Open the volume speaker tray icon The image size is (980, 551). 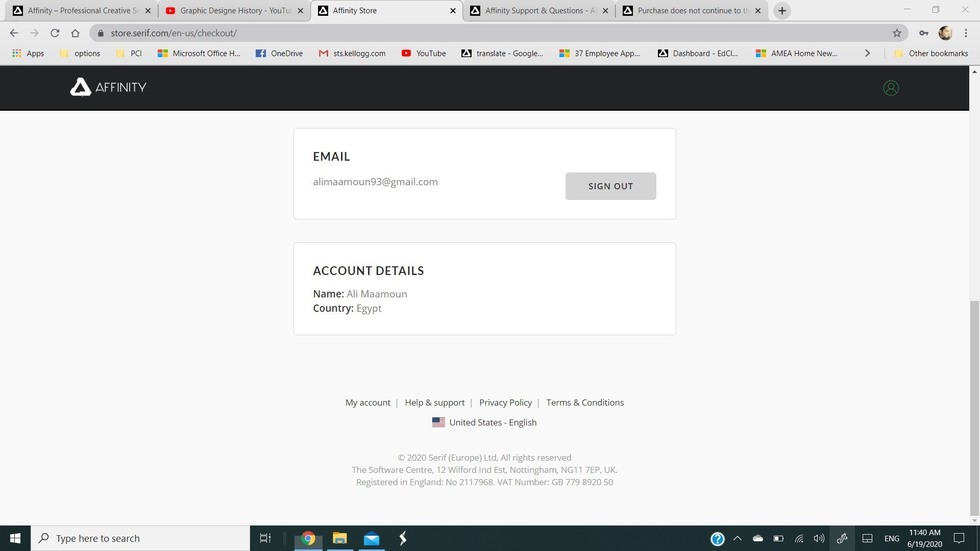click(819, 538)
